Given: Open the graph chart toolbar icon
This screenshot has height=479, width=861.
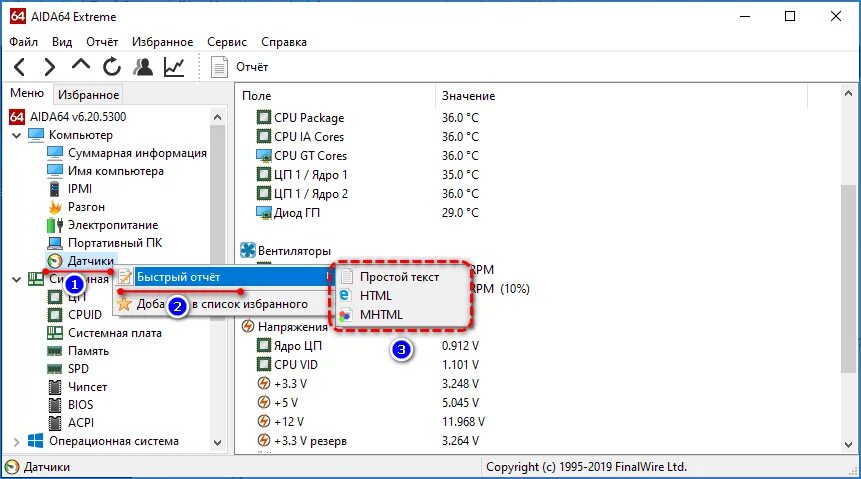Looking at the screenshot, I should pos(174,67).
